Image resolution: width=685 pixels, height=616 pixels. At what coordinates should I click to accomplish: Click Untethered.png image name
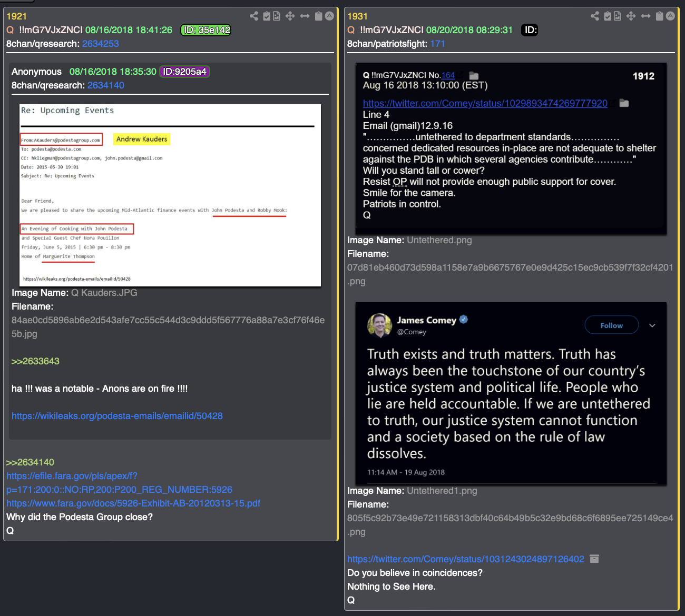coord(439,240)
